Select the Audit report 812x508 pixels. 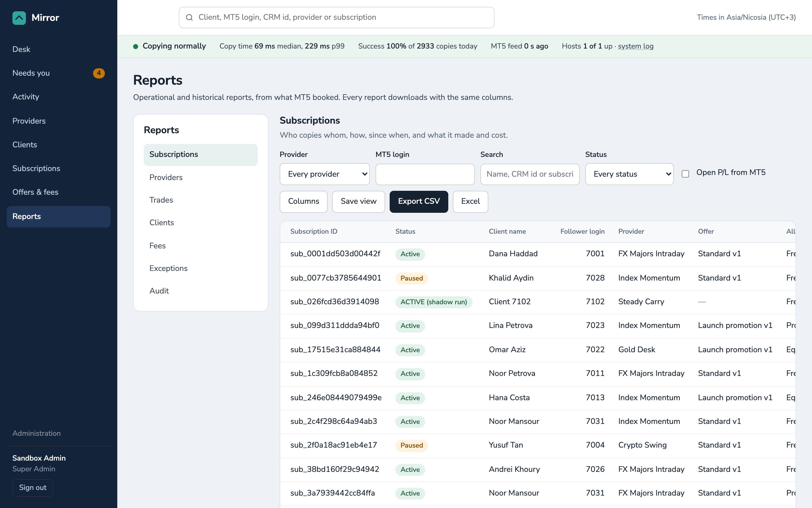pyautogui.click(x=200, y=291)
